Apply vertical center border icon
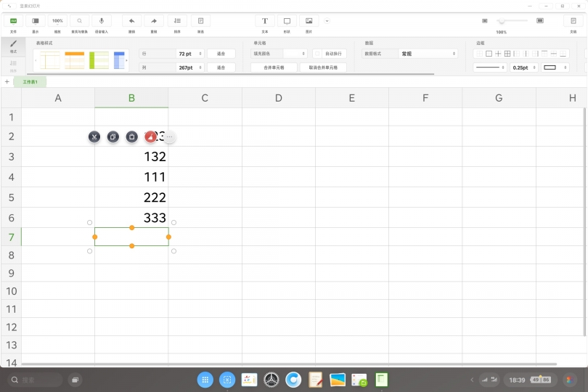 point(526,54)
